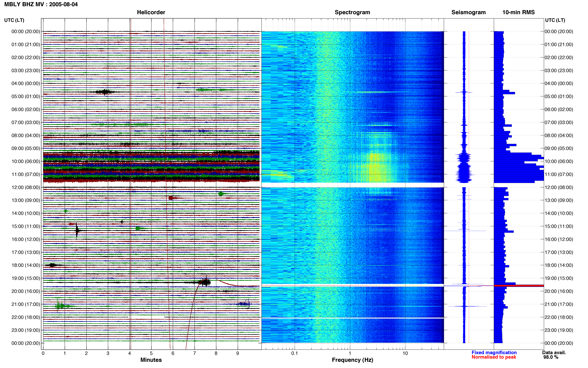Screen dimensions: 588x368
Task: Click frequency tick label 0.1
Action: [295, 353]
